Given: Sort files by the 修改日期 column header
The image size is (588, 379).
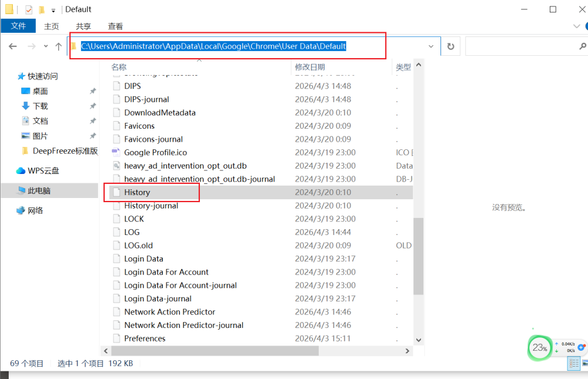Looking at the screenshot, I should (310, 68).
